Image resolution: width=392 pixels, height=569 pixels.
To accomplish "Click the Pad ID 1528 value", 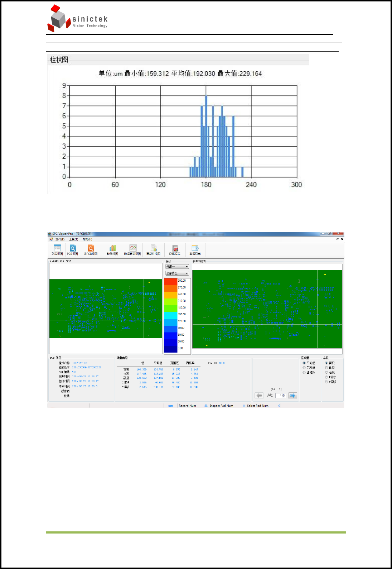I will (222, 363).
